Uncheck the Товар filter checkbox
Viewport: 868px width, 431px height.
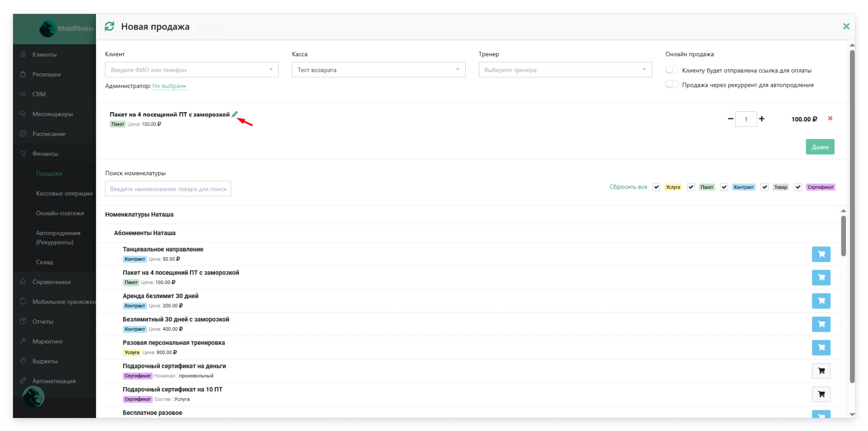pos(765,187)
